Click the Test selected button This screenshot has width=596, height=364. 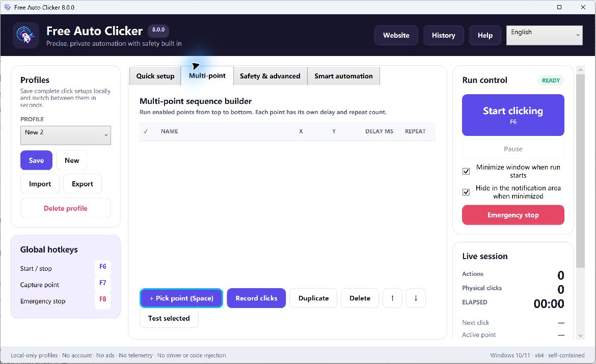[169, 318]
